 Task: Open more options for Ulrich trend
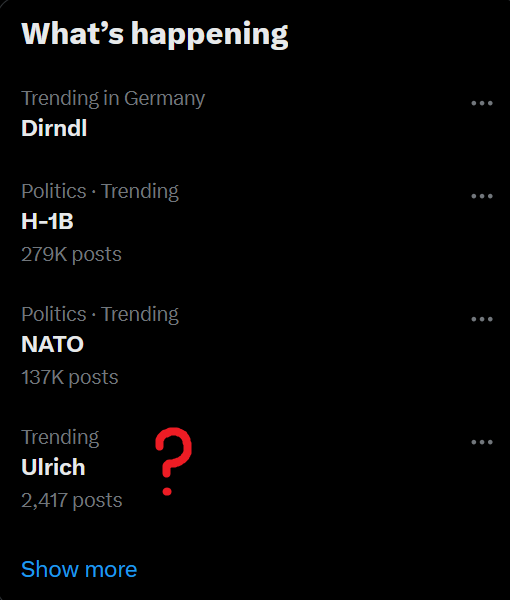(482, 442)
